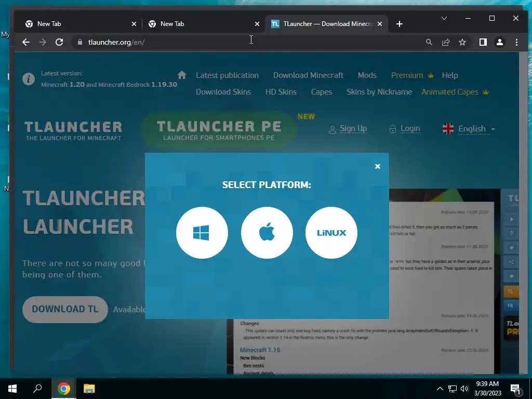Close the TLauncher tab
The image size is (532, 399).
[x=380, y=24]
